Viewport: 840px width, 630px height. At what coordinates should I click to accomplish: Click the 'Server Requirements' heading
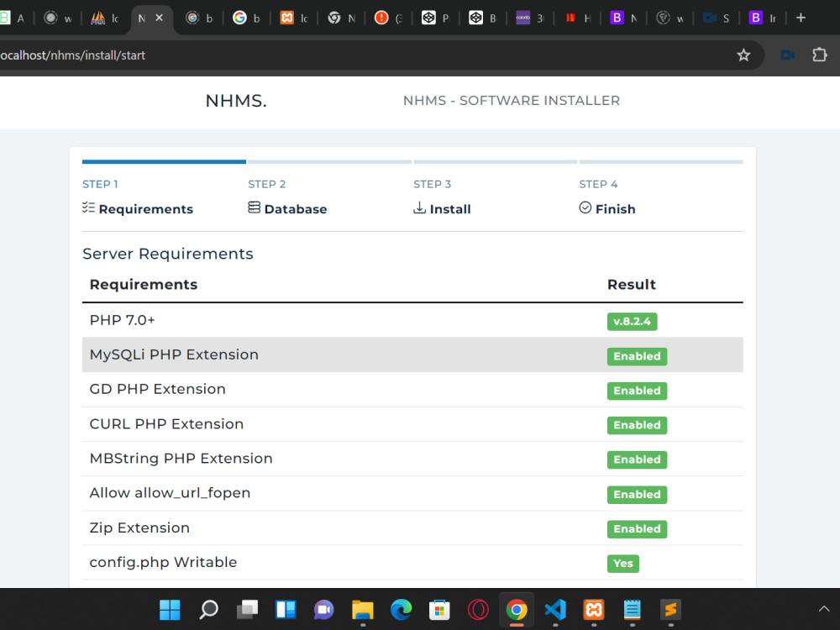click(168, 254)
